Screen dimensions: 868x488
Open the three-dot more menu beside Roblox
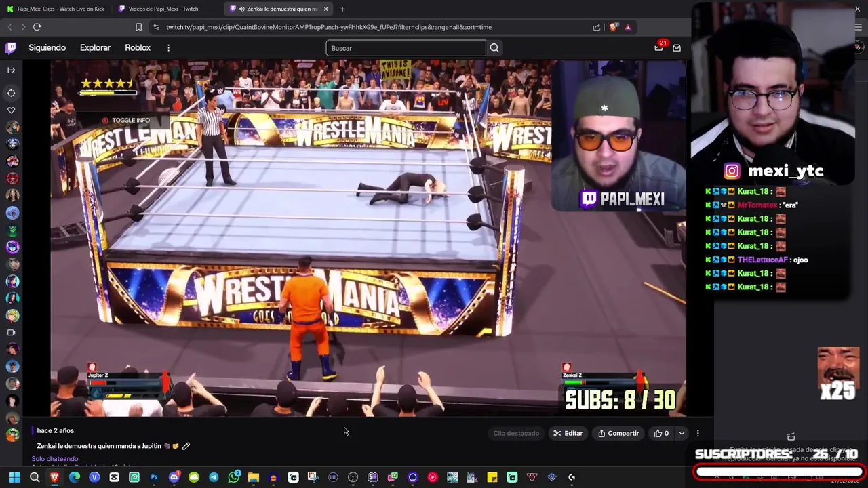pyautogui.click(x=168, y=47)
